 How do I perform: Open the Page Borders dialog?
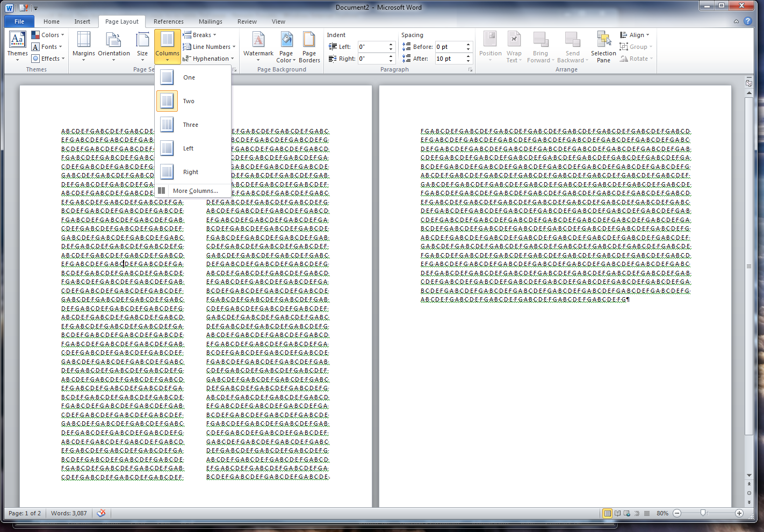tap(309, 47)
